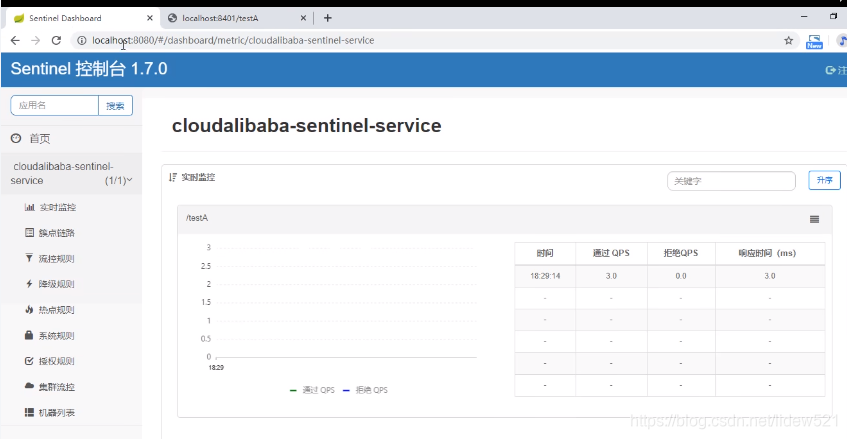Toggle 通过 QPS series in chart legend

pos(312,390)
